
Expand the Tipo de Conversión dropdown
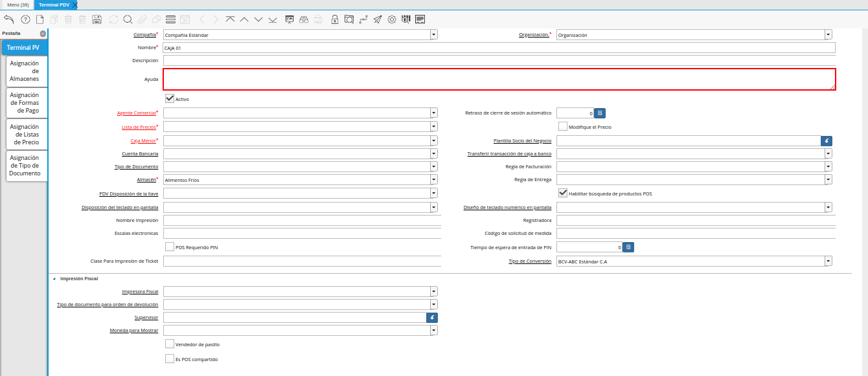click(828, 261)
